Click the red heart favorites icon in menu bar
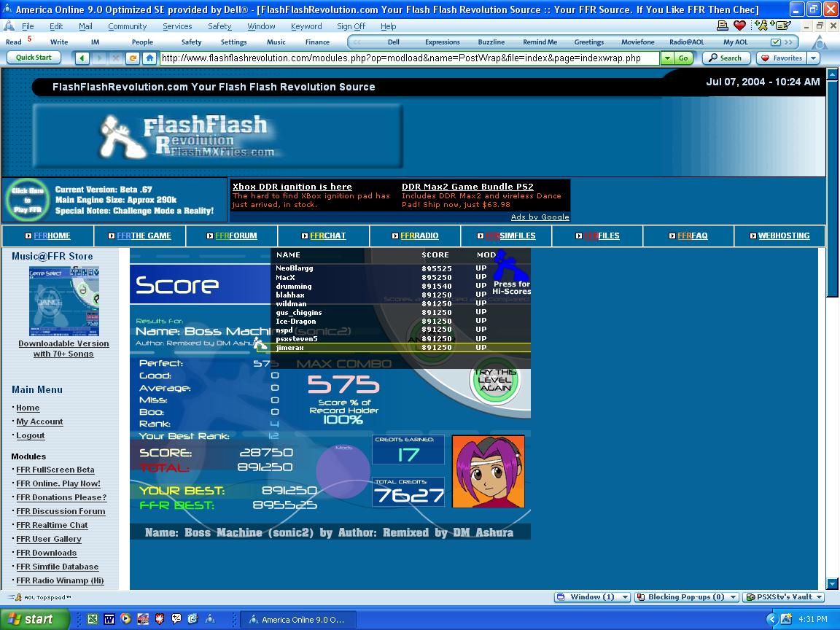Viewport: 840px width, 630px height. pyautogui.click(x=740, y=26)
